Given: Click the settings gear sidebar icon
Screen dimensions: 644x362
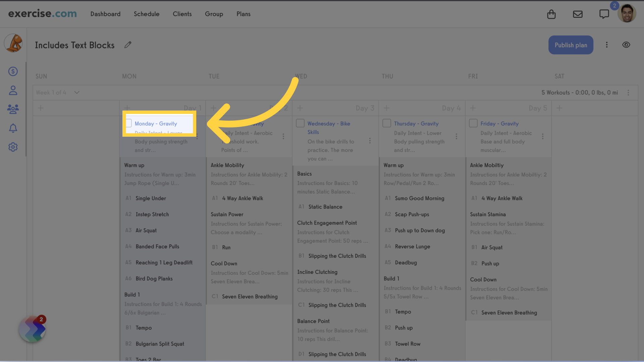Looking at the screenshot, I should coord(13,147).
